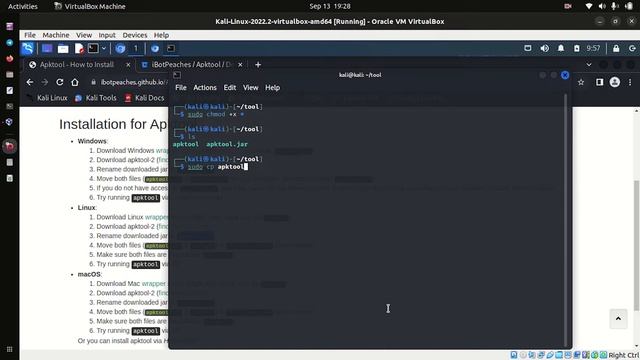
Task: Open Ubuntu Activities overview
Action: coord(22,6)
